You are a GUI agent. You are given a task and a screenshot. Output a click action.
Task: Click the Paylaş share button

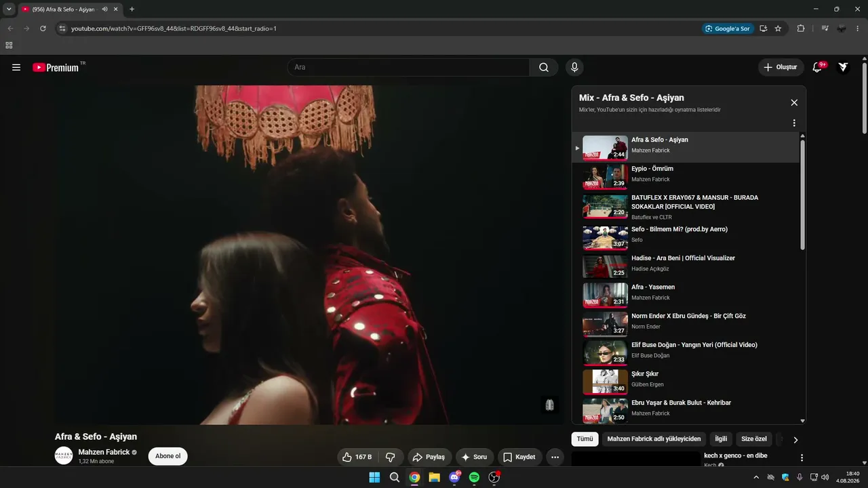[x=429, y=457]
